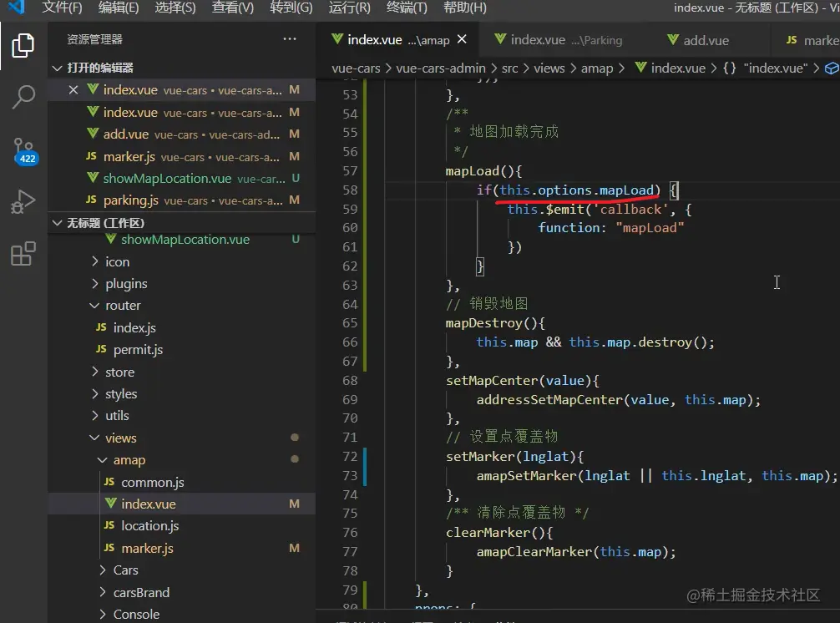Viewport: 840px width, 623px height.
Task: Click Vue icon beside showMapLocation.vue in open editors
Action: 93,178
